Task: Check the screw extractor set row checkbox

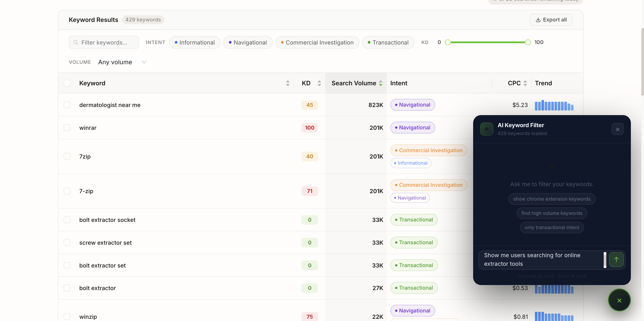Action: pyautogui.click(x=67, y=243)
